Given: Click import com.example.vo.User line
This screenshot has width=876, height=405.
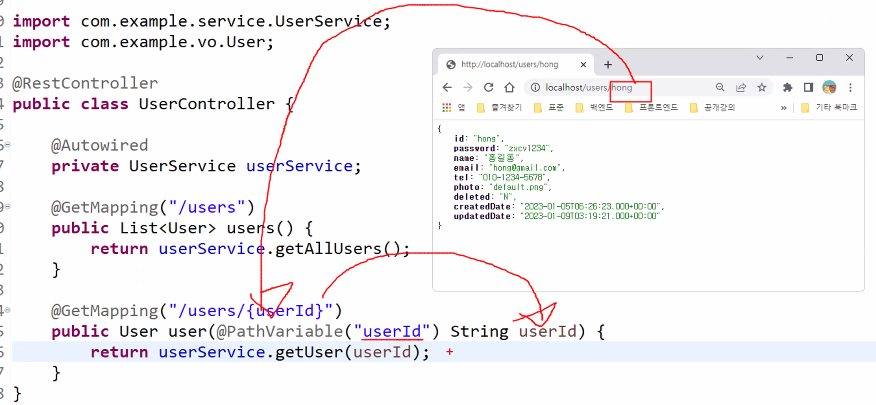Looking at the screenshot, I should pyautogui.click(x=143, y=42).
